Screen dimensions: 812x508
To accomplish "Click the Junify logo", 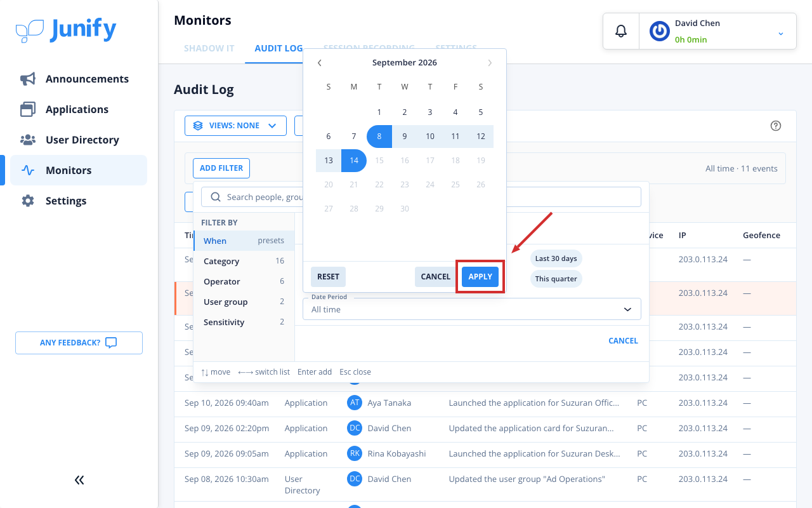I will (66, 30).
